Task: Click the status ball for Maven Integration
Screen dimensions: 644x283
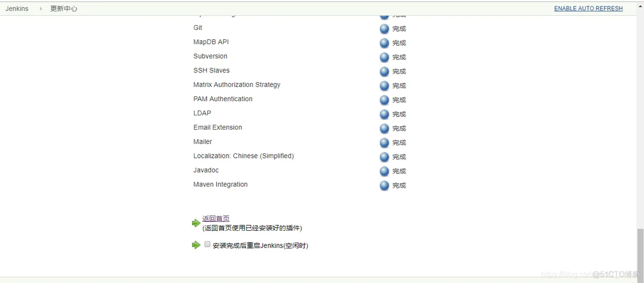Action: coord(384,186)
